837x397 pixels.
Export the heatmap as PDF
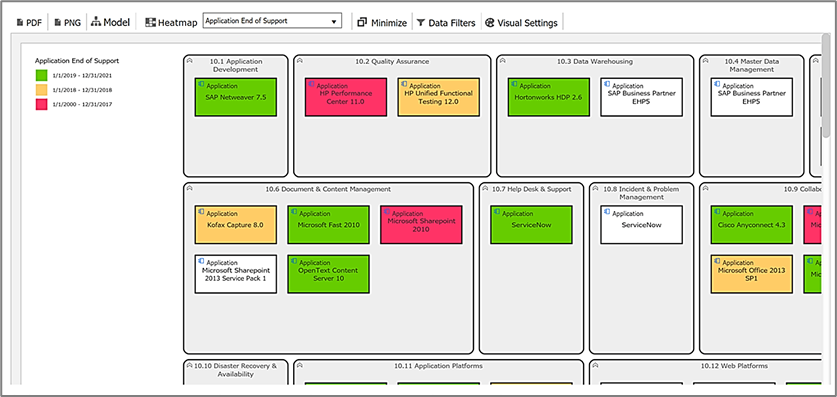[x=29, y=23]
